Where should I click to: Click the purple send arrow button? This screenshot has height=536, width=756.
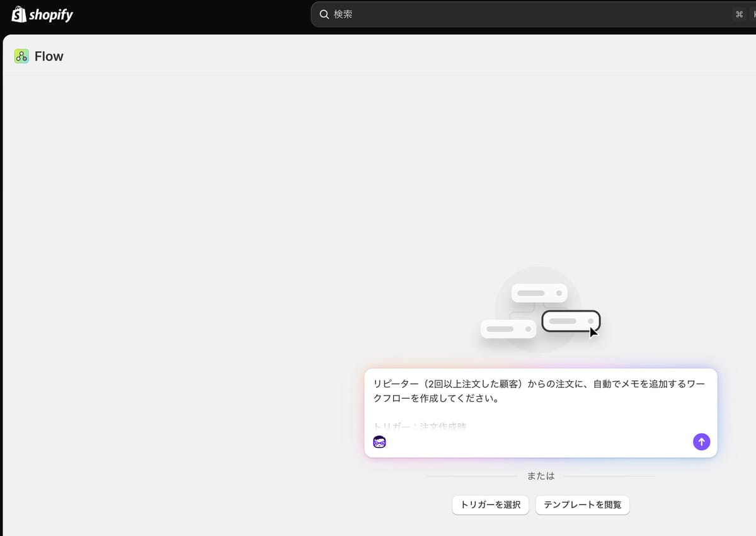point(701,442)
